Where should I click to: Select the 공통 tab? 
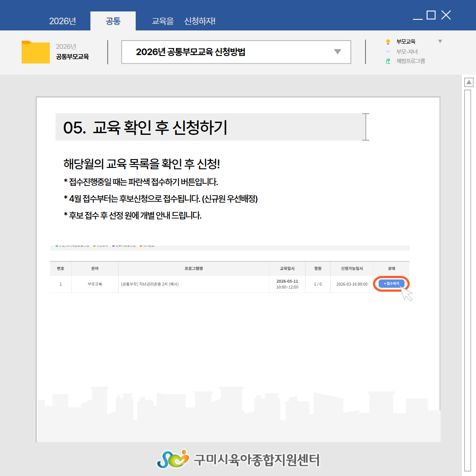(x=113, y=21)
